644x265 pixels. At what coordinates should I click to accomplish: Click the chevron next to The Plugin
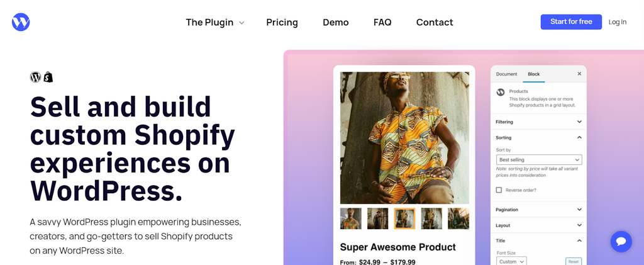coord(241,23)
